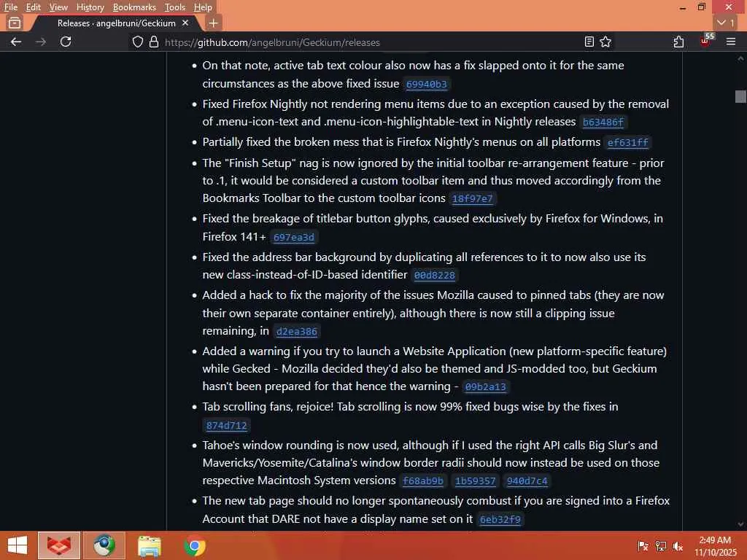
Task: Open the File menu
Action: coord(11,7)
